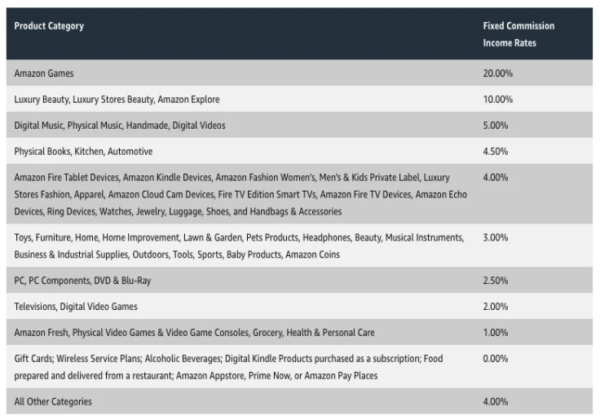Click the 2.50% commission rate
This screenshot has height=420, width=600.
[496, 281]
